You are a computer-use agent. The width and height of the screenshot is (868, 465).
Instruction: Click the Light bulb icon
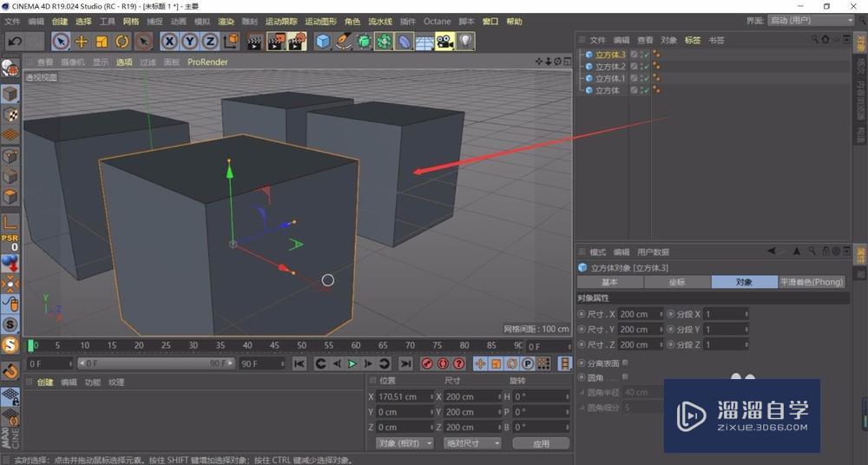[x=466, y=42]
